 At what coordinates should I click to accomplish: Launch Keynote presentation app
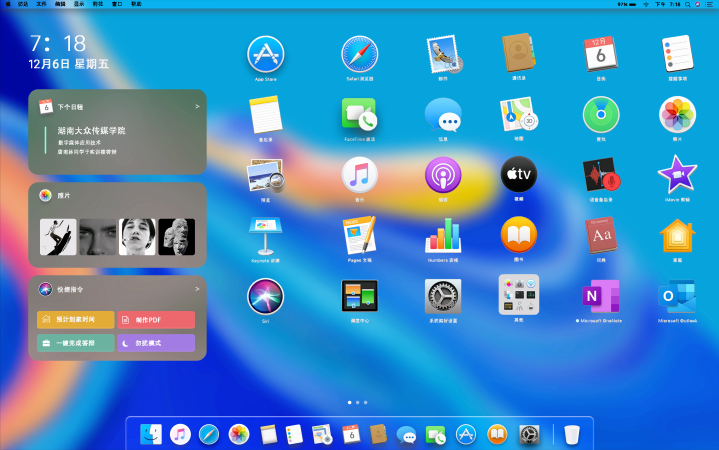(266, 235)
